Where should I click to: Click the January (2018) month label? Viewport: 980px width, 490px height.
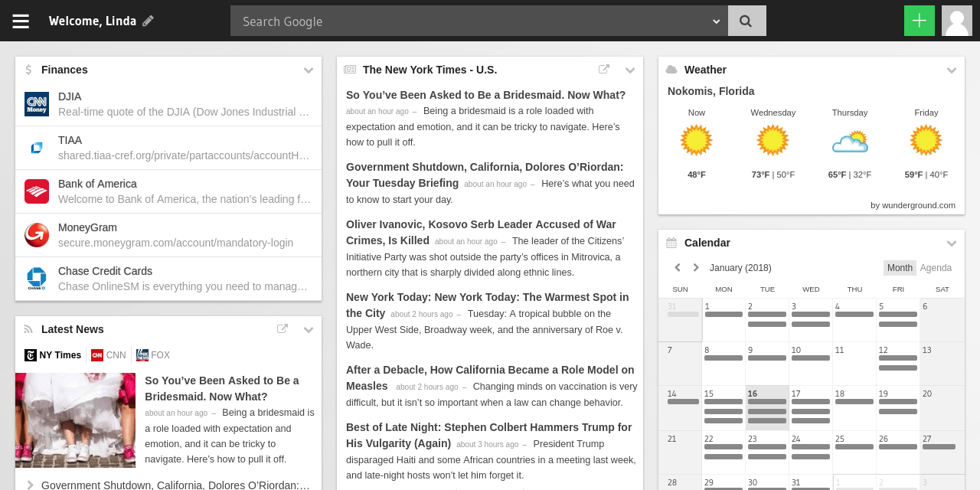click(740, 268)
